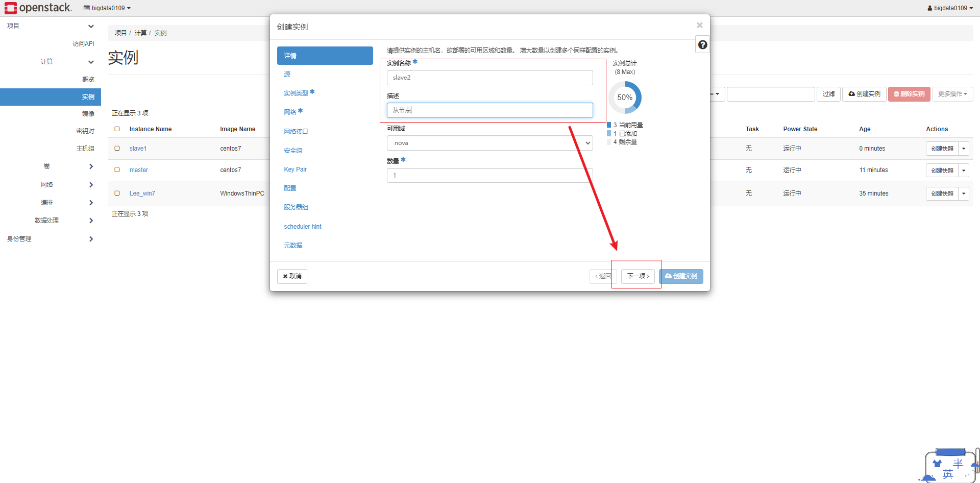The width and height of the screenshot is (980, 483).
Task: Click the 项目 breadcrumb link
Action: click(x=120, y=33)
